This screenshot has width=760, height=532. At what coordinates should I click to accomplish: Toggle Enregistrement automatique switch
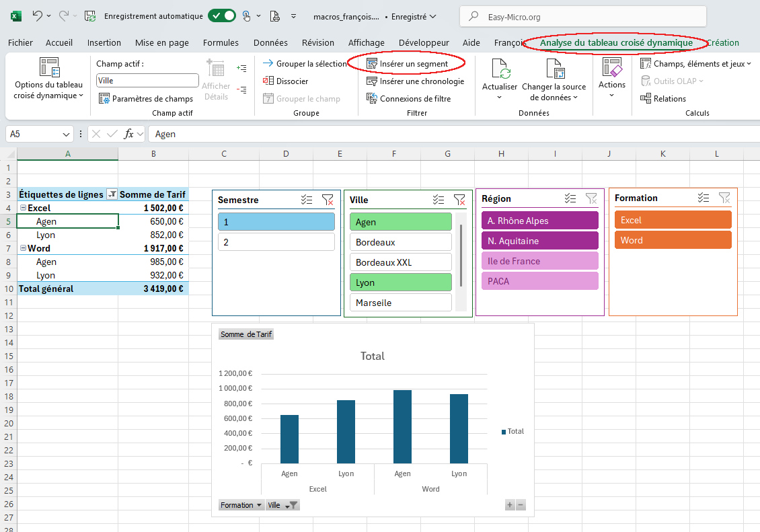pos(221,16)
